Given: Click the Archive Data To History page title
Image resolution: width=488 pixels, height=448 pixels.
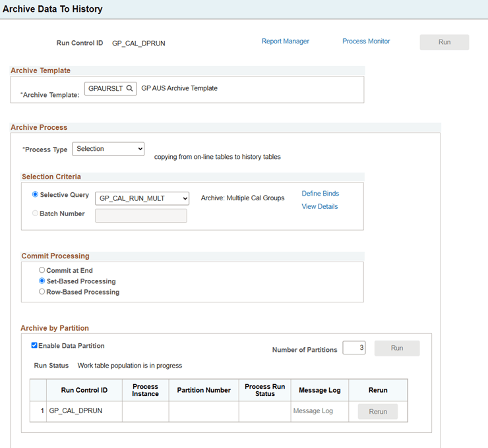Looking at the screenshot, I should coord(53,9).
